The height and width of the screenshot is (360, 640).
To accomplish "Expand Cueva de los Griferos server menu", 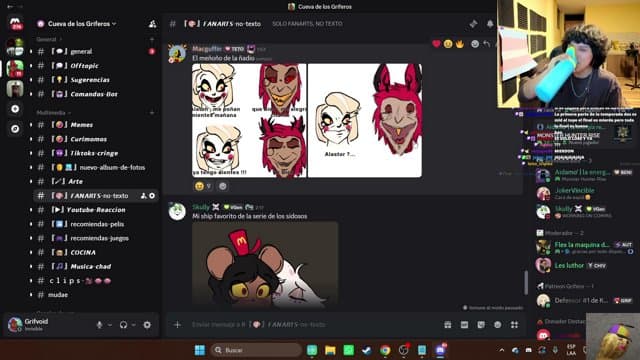I will coord(82,24).
